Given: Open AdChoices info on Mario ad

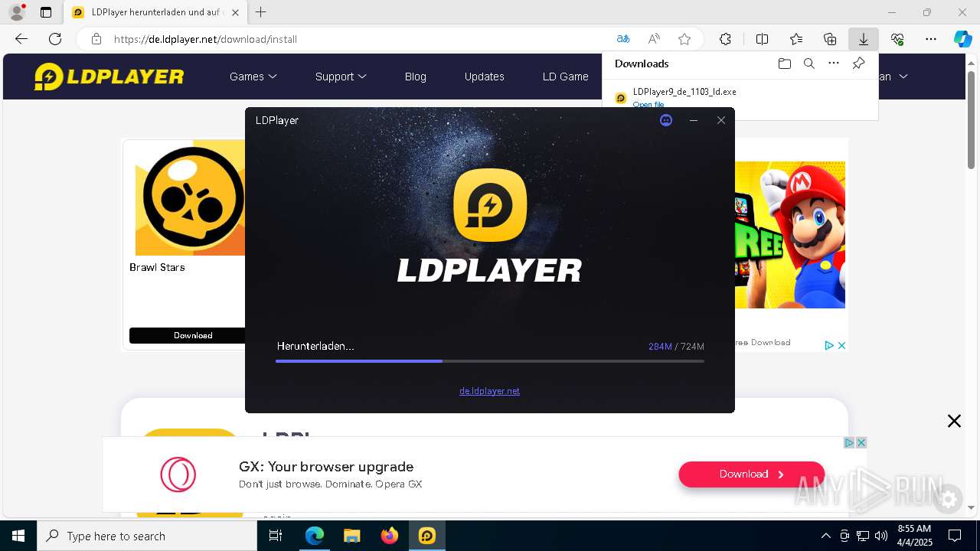Looking at the screenshot, I should pyautogui.click(x=829, y=346).
